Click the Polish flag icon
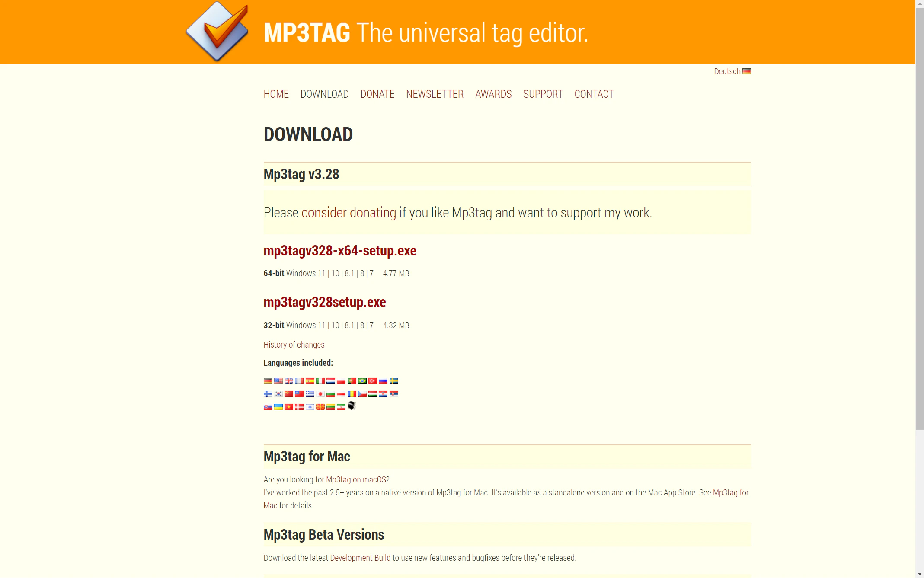Screen dimensions: 924x578 (x=341, y=381)
